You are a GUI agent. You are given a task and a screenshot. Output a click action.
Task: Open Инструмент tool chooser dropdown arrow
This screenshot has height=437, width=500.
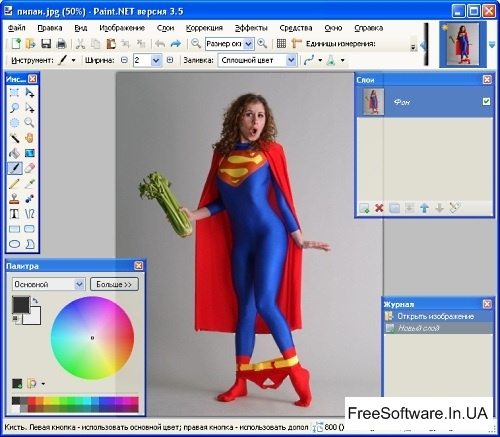click(x=73, y=61)
